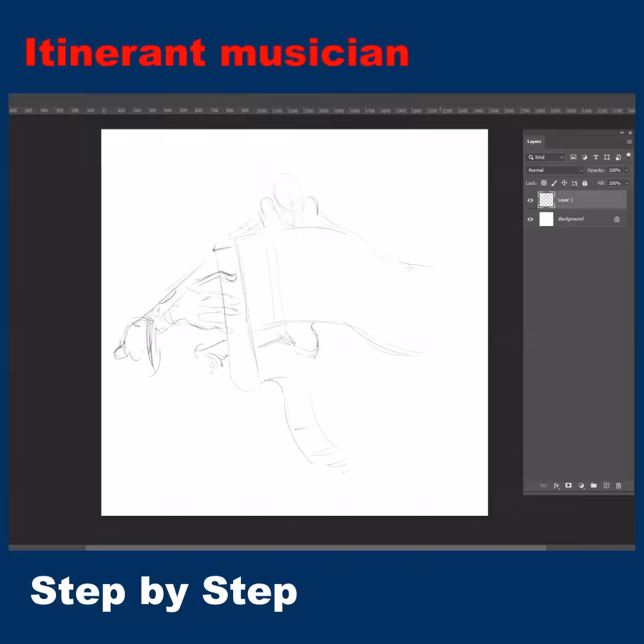Open the Normal blend mode dropdown
The height and width of the screenshot is (644, 644).
point(555,170)
